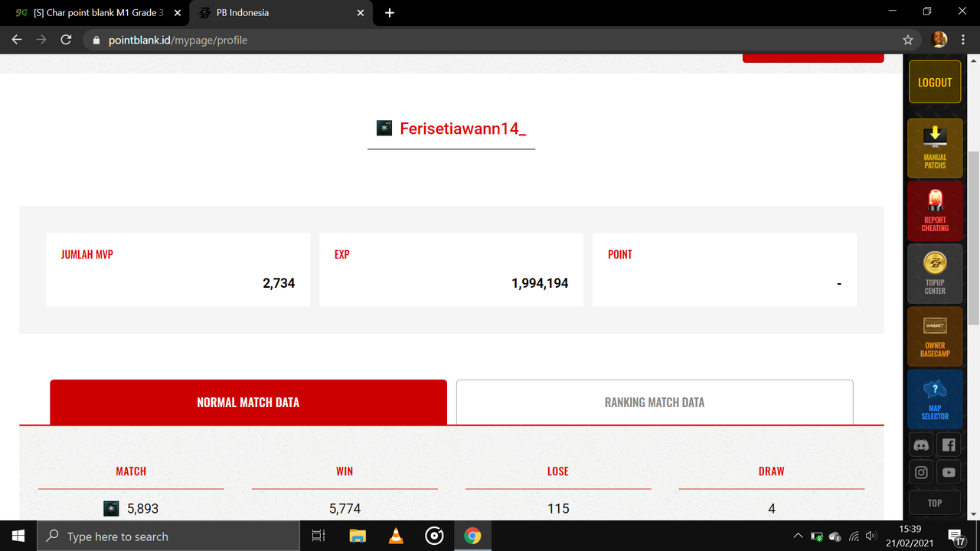Click browser forward arrow
Viewport: 980px width, 551px height.
tap(41, 40)
